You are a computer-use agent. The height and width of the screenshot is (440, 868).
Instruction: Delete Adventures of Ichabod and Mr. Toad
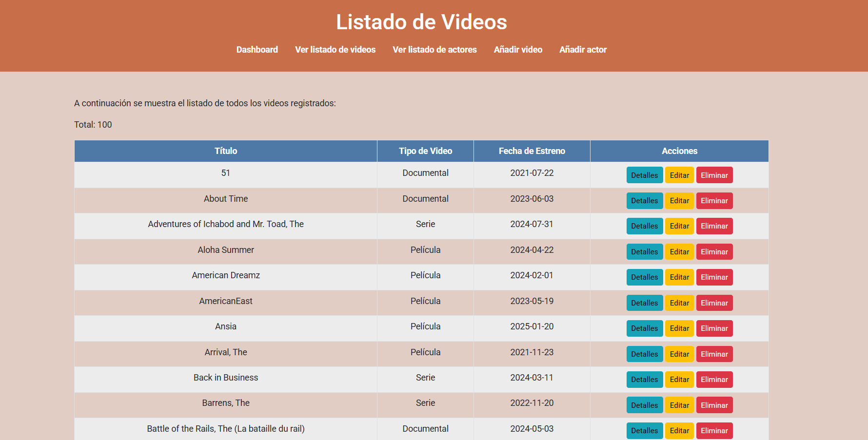(714, 226)
